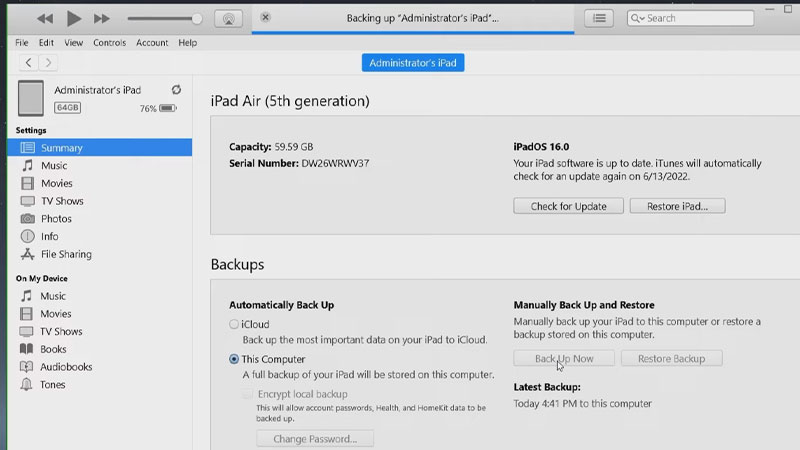
Task: Click the Back Up Now button
Action: tap(564, 359)
